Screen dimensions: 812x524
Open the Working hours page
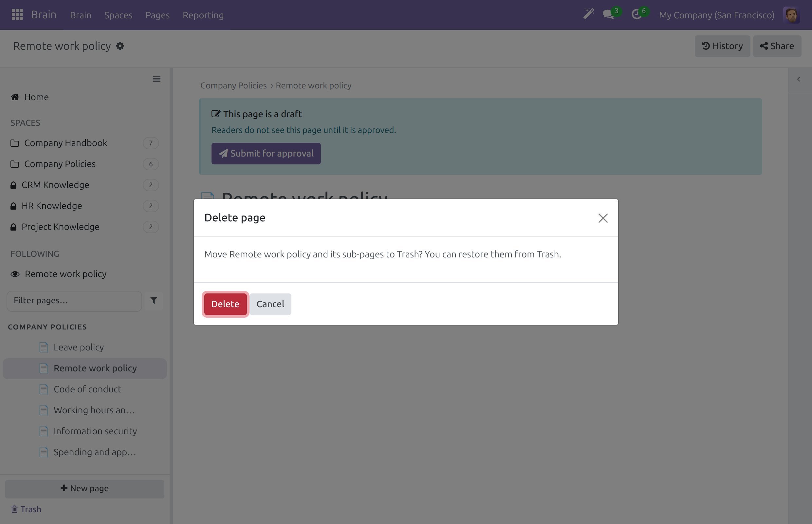(85, 410)
